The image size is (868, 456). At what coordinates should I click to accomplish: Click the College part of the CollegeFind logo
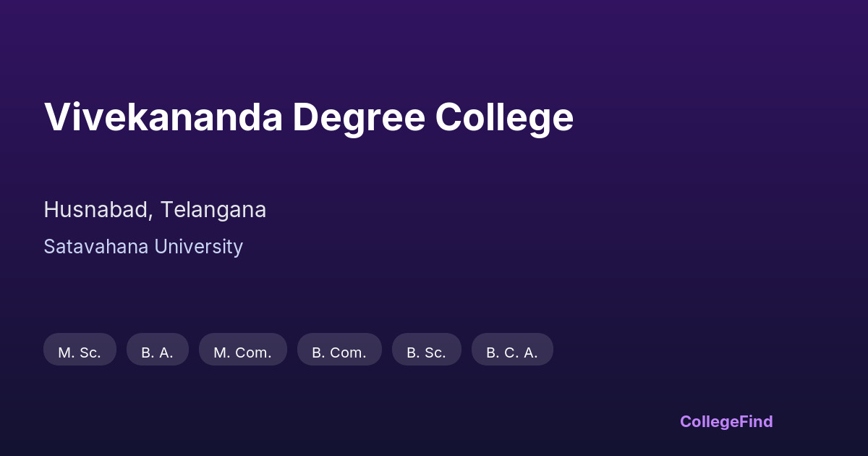pos(708,421)
